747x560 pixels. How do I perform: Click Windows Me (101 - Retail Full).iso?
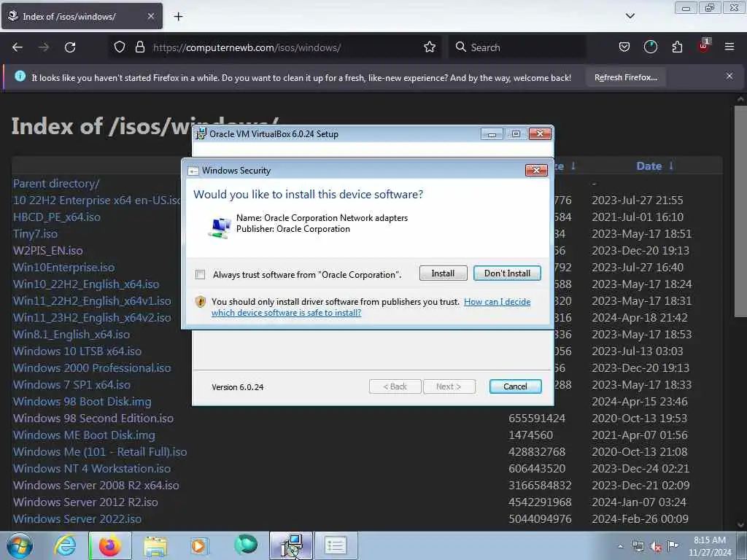coord(100,452)
